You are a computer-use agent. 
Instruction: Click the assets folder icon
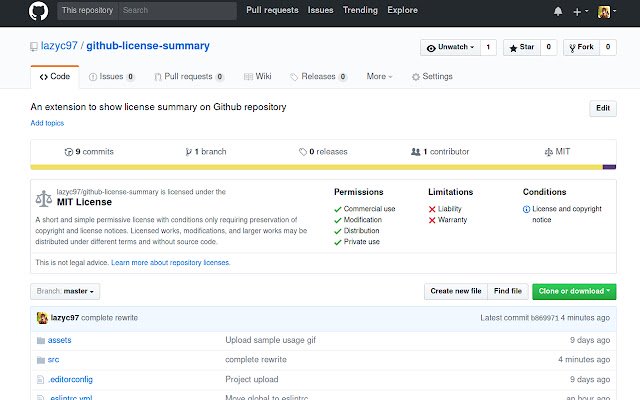(x=41, y=340)
